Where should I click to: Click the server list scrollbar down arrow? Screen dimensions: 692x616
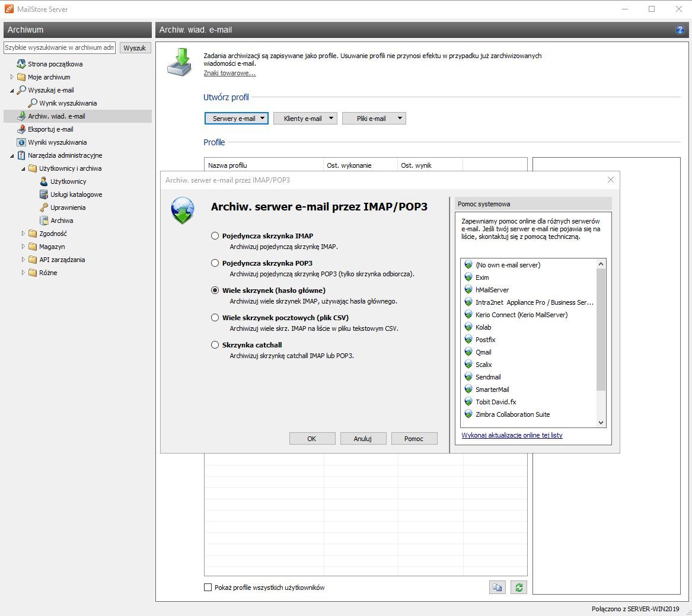pos(601,422)
